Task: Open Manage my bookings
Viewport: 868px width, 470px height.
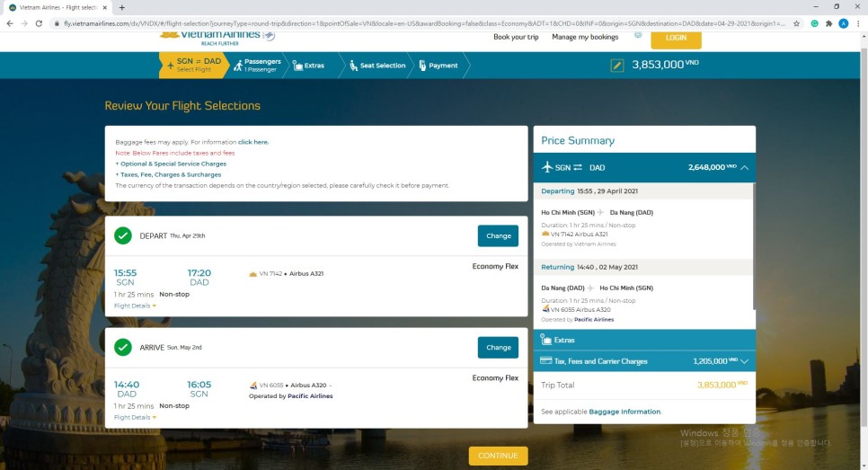Action: 585,37
